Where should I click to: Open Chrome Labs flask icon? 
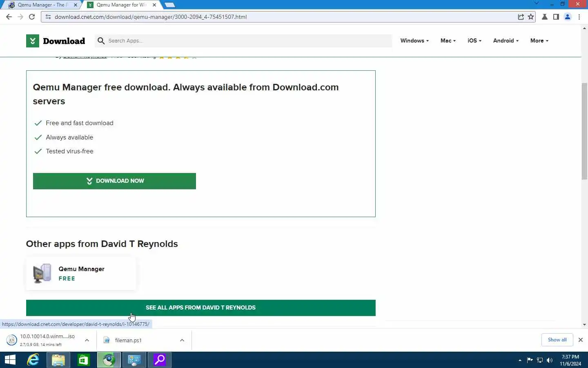544,17
